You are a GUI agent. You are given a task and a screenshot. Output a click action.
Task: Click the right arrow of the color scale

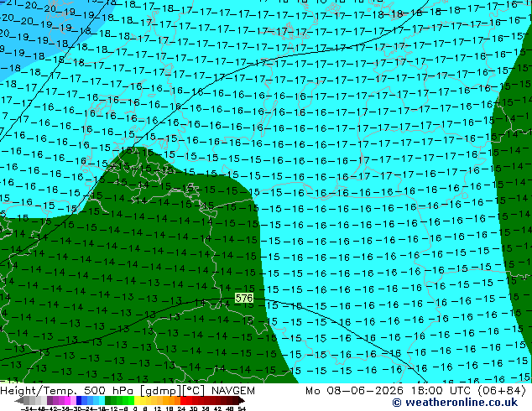[243, 401]
